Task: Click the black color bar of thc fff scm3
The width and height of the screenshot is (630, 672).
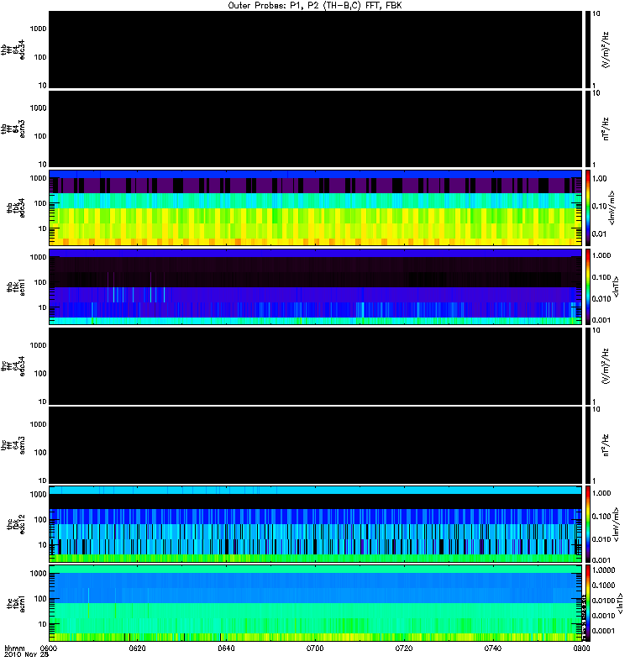Action: coord(588,445)
